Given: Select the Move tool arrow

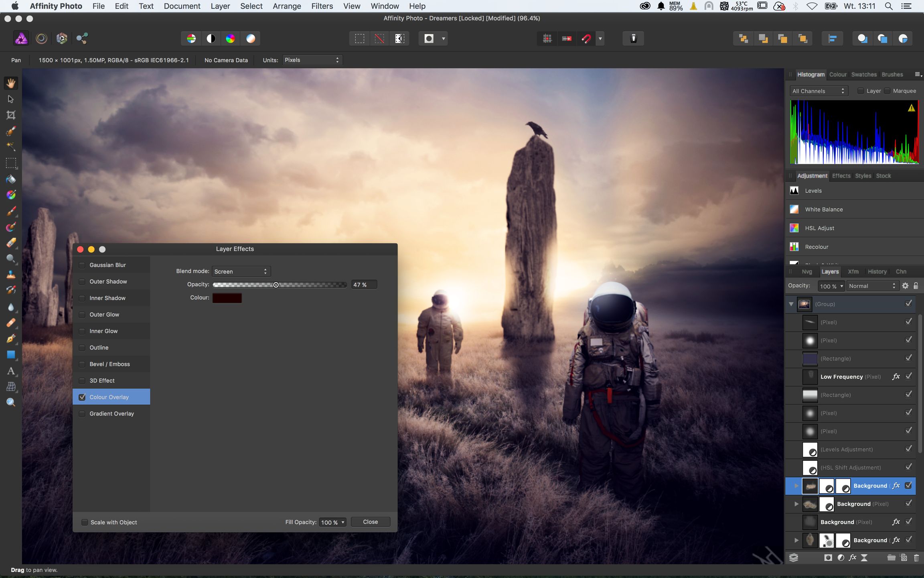Looking at the screenshot, I should [x=11, y=99].
